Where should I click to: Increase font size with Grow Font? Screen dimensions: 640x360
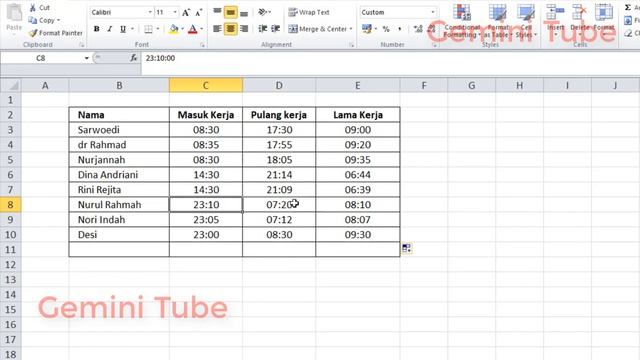pyautogui.click(x=186, y=13)
